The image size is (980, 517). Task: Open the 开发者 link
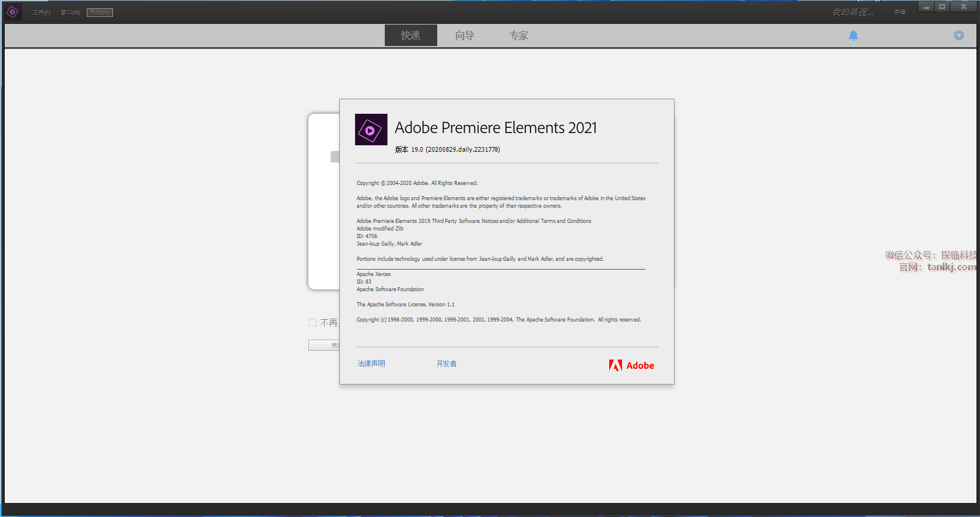447,364
